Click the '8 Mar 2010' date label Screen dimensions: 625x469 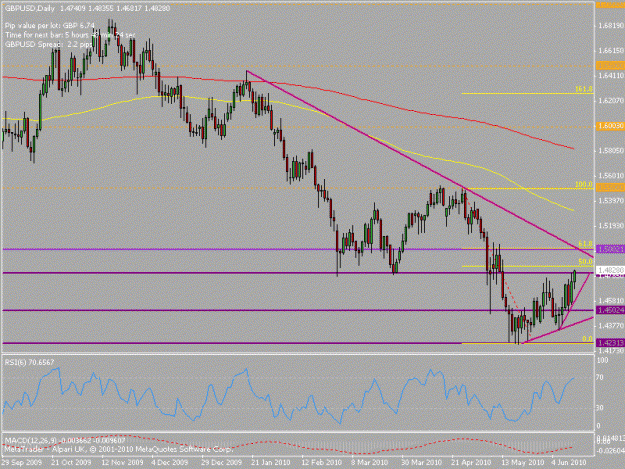(x=369, y=462)
